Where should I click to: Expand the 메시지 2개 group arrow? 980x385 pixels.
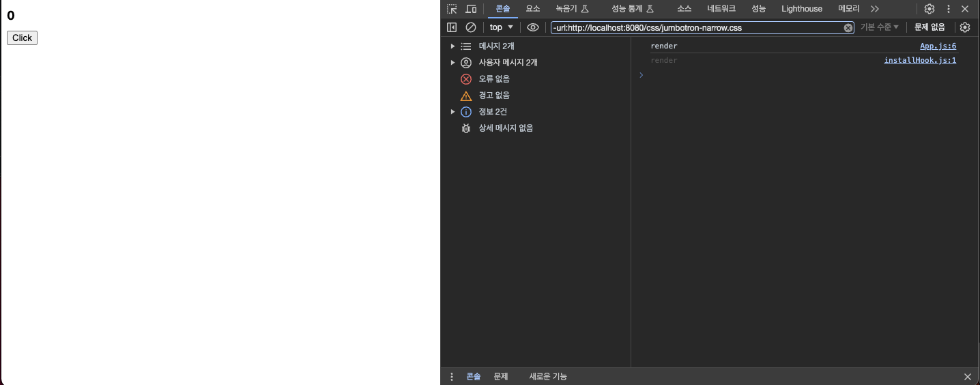(x=452, y=46)
